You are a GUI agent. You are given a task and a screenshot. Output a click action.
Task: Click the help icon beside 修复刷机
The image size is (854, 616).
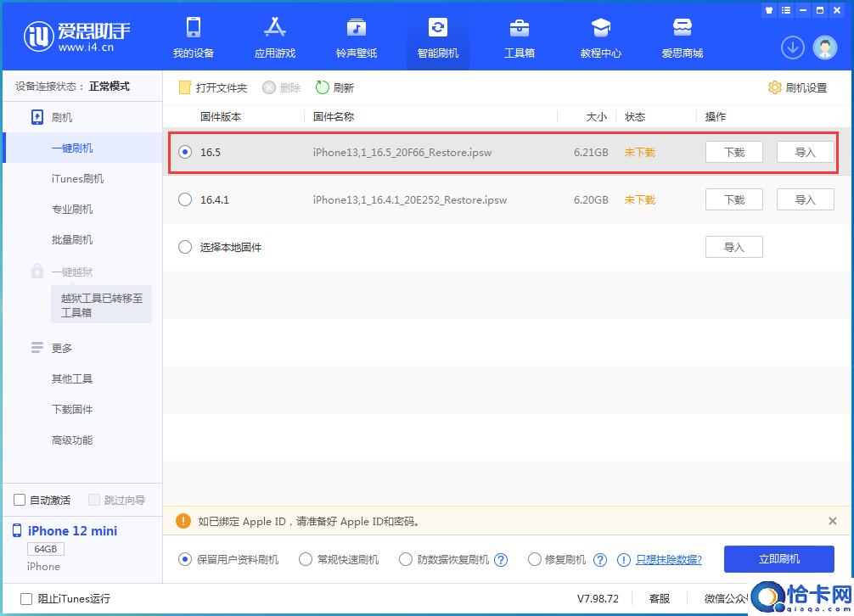[599, 559]
